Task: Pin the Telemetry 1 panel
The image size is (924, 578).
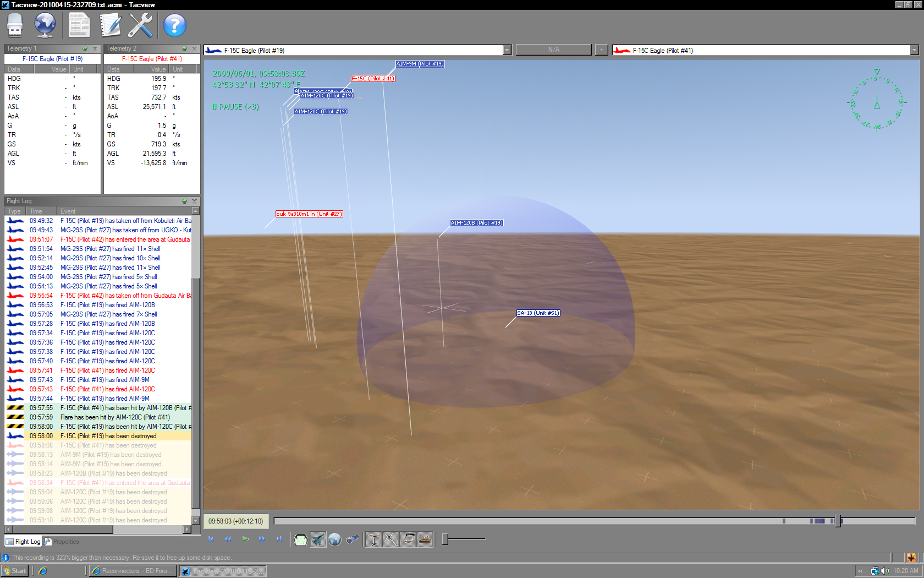Action: coord(85,48)
